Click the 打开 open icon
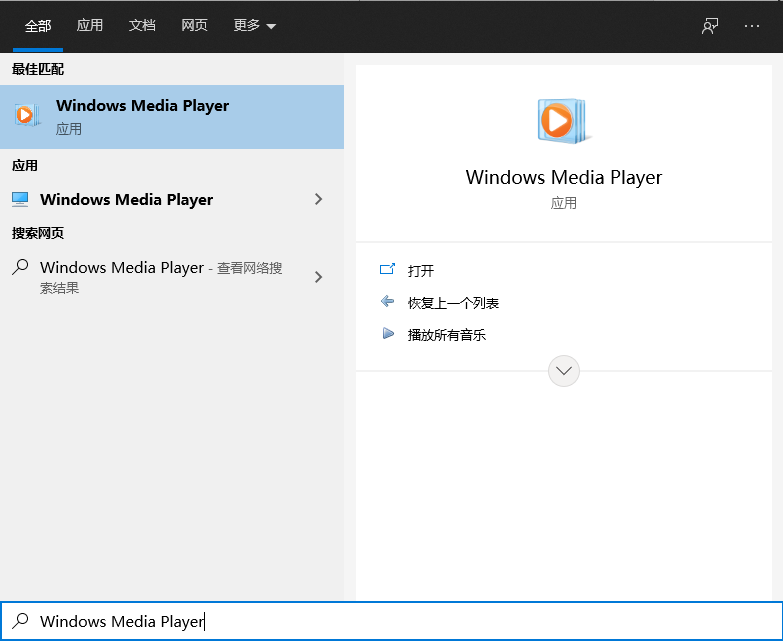This screenshot has width=783, height=641. (387, 270)
